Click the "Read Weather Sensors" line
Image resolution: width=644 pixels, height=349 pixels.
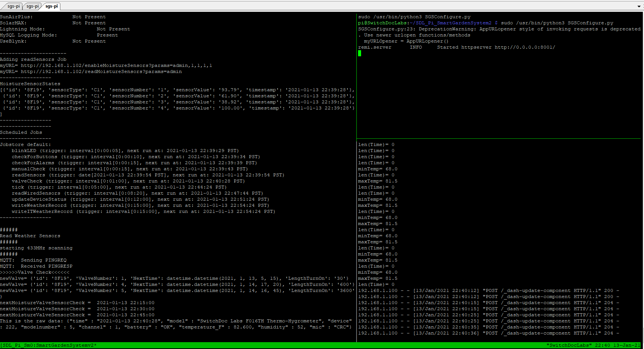pyautogui.click(x=30, y=236)
